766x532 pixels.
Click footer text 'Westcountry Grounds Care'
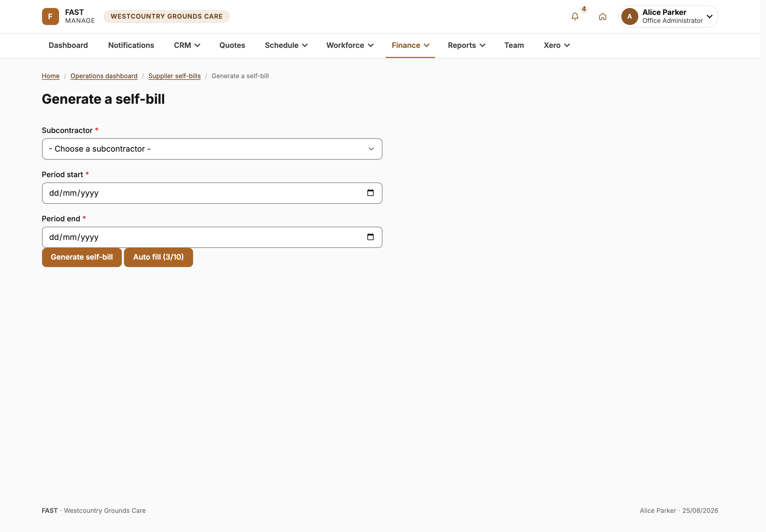105,511
